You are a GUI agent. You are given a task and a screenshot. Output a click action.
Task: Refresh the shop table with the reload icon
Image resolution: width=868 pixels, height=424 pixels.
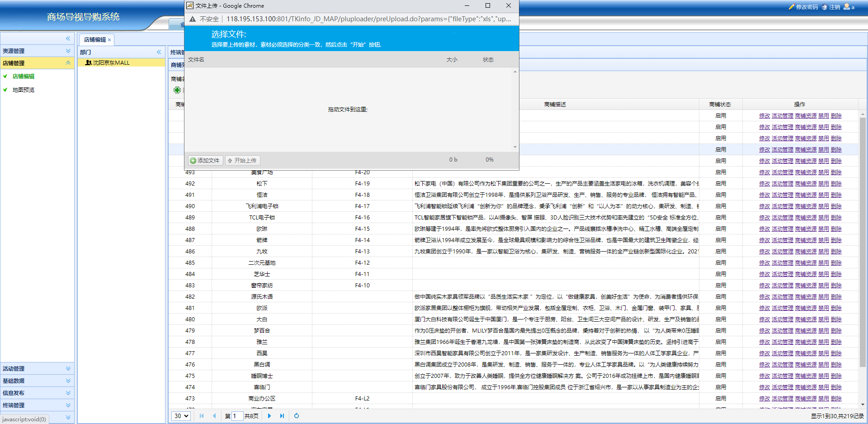coord(297,416)
